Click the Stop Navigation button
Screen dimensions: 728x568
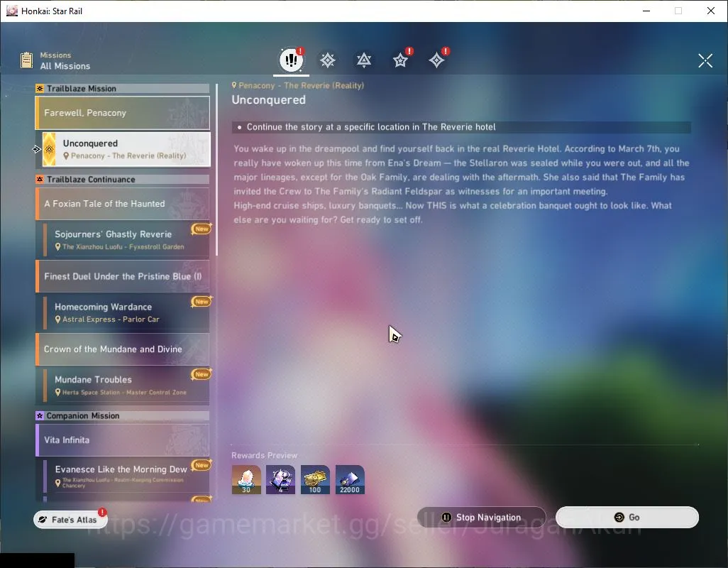[x=482, y=517]
